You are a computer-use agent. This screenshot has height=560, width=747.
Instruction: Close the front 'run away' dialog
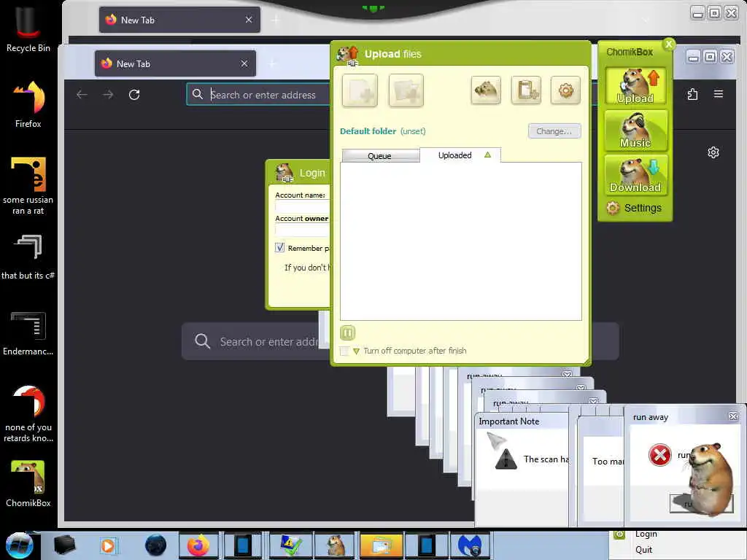(x=733, y=416)
